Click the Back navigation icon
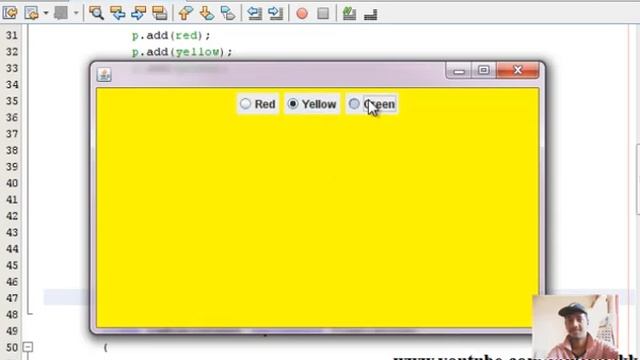 (x=31, y=13)
